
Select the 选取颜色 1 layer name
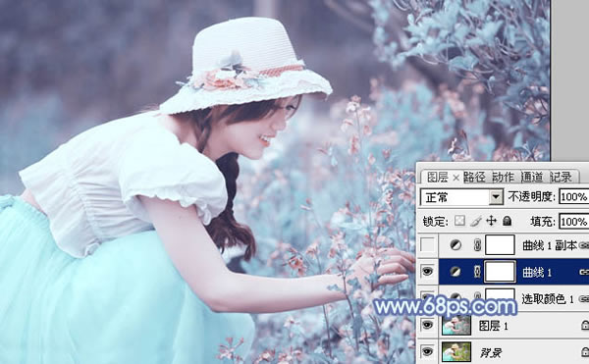pyautogui.click(x=548, y=298)
